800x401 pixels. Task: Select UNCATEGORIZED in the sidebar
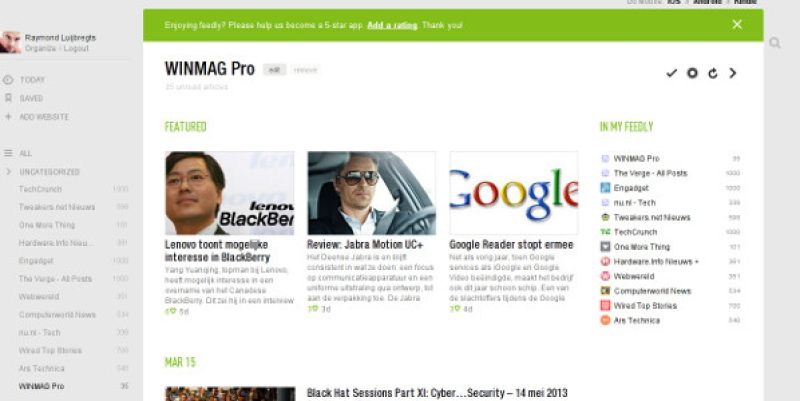[x=49, y=172]
